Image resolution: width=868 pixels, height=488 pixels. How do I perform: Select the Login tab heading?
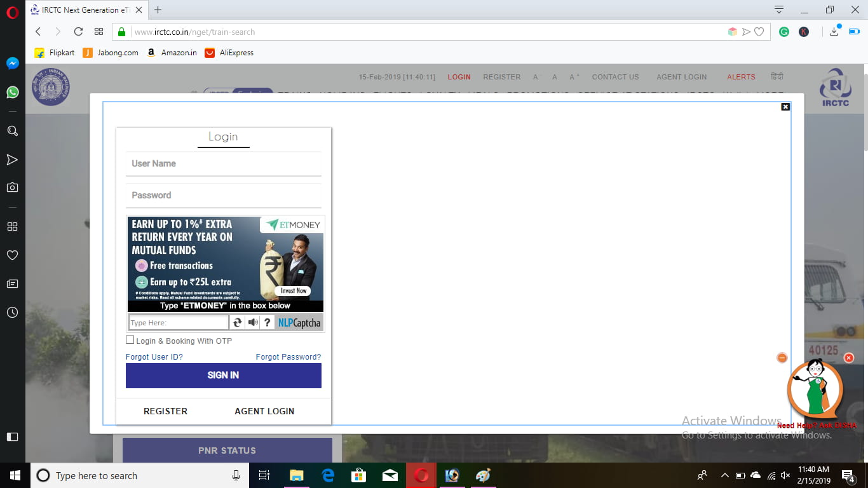[x=223, y=137]
